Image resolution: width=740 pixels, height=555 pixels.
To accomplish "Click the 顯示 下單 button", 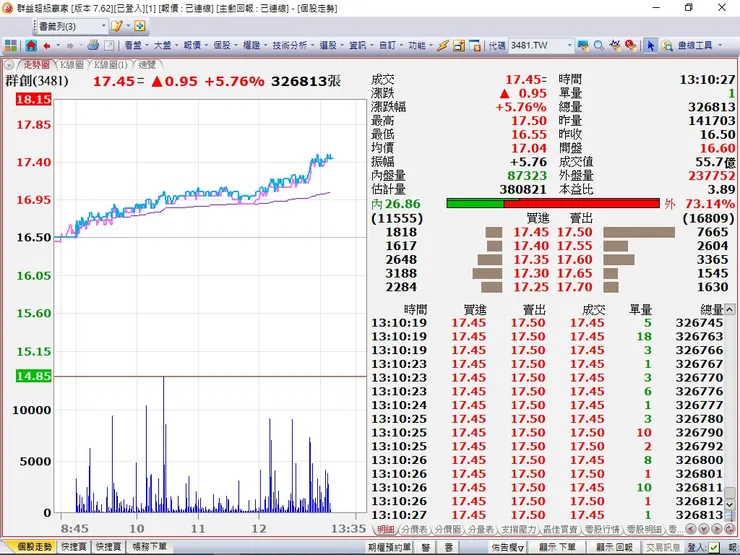I will (x=557, y=547).
